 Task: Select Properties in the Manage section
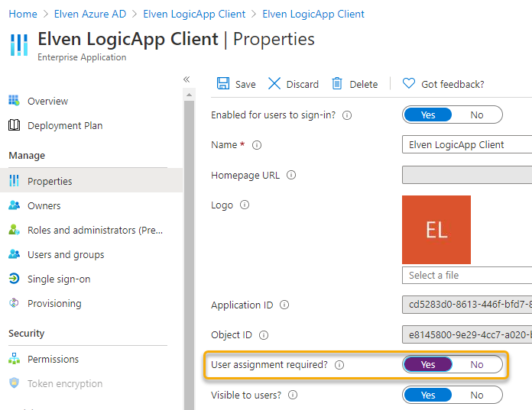point(91,181)
